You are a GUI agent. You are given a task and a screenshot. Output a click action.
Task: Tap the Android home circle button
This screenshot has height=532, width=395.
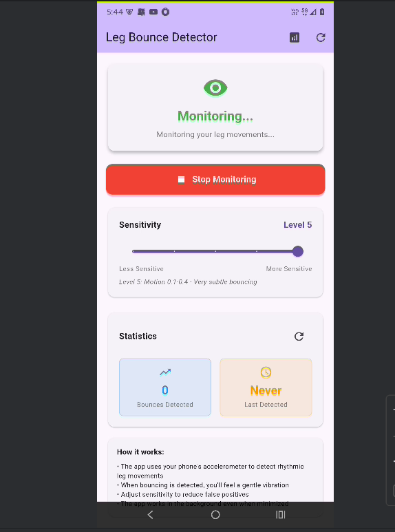(x=215, y=515)
